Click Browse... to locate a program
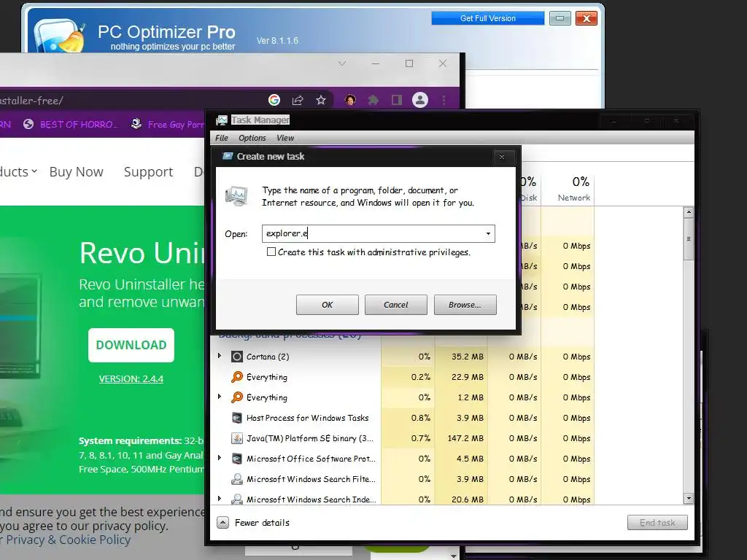Screen dimensions: 747x560 point(465,305)
